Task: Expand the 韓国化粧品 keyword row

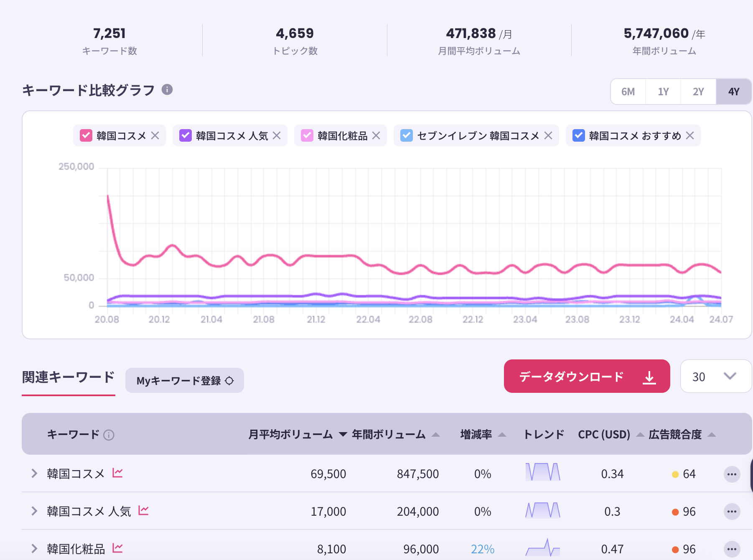Action: 34,549
